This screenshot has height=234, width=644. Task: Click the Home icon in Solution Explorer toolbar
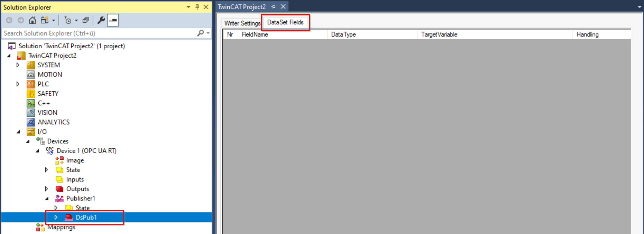[x=32, y=20]
